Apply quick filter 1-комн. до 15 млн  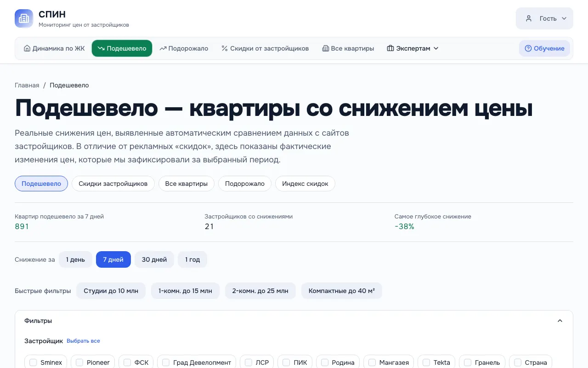(x=185, y=291)
